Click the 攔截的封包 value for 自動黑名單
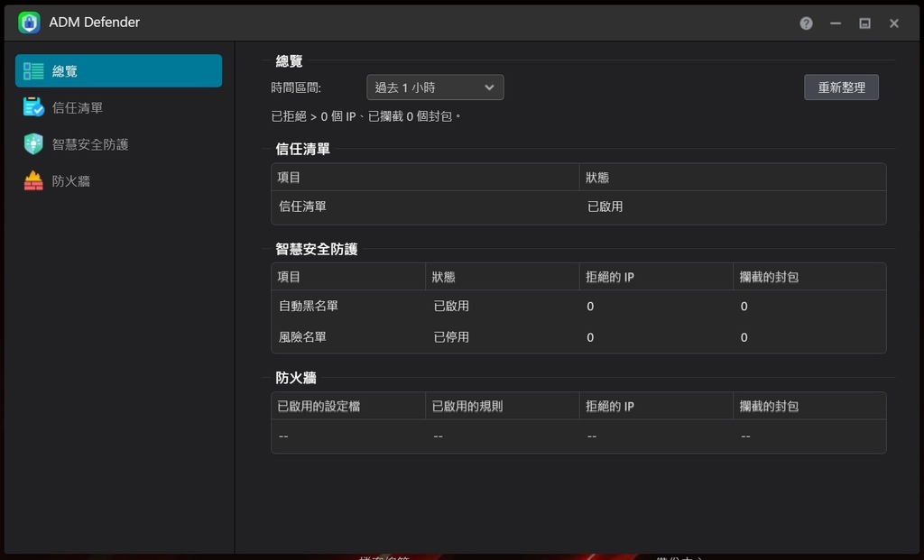924x560 pixels. pyautogui.click(x=744, y=307)
